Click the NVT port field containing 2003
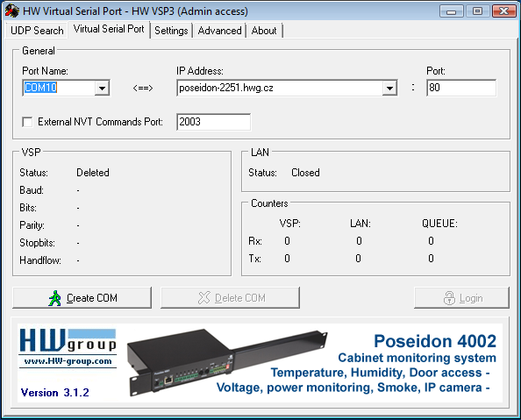 coord(214,122)
